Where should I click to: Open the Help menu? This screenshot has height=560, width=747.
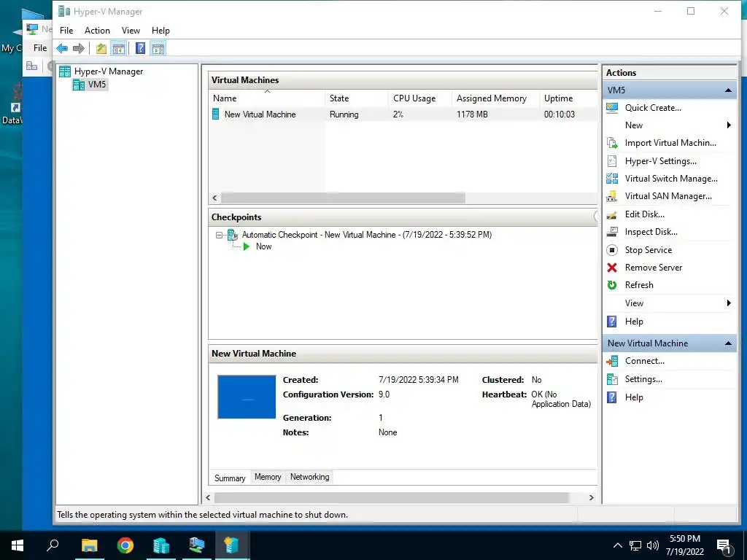pyautogui.click(x=160, y=31)
